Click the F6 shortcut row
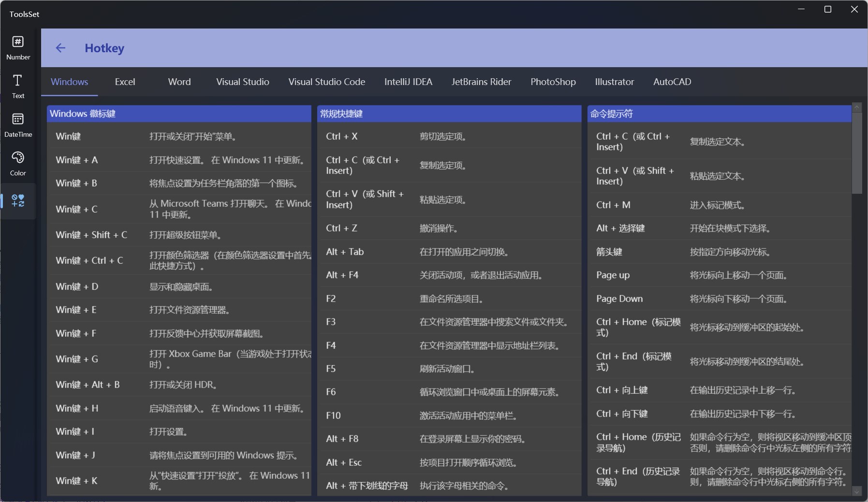This screenshot has height=502, width=868. 450,392
